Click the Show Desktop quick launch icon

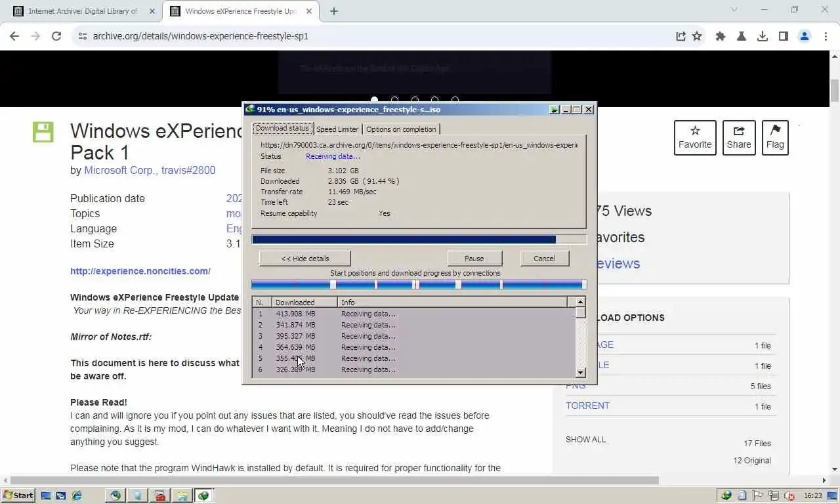(46, 495)
